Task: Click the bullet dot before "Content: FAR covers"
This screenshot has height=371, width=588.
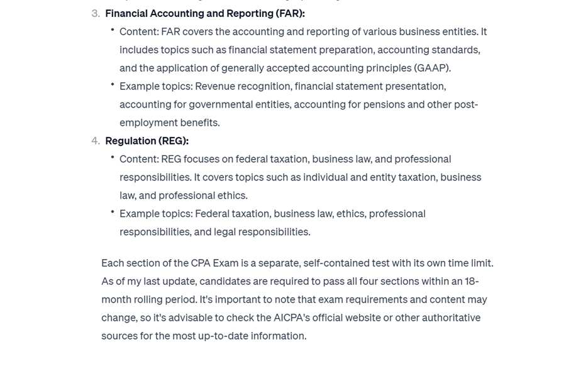Action: [x=113, y=30]
